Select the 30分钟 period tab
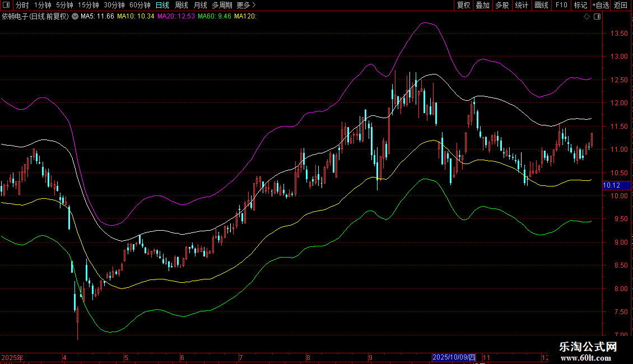 pyautogui.click(x=114, y=5)
